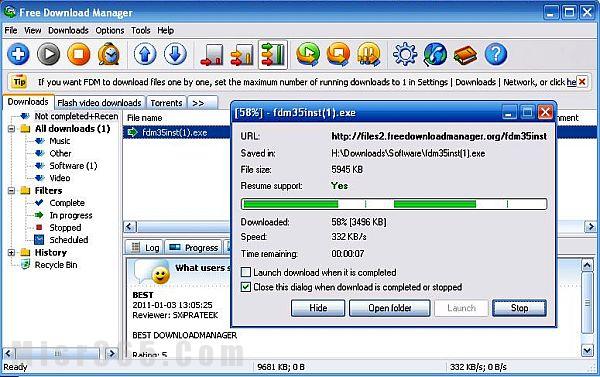
Task: Click the Open folder button
Action: (x=390, y=308)
